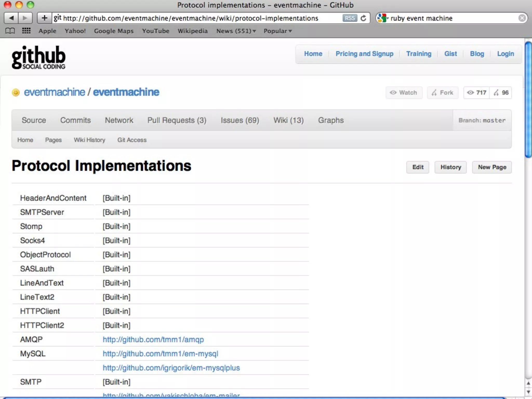
Task: Click the GitHub Social Coding logo
Action: coord(38,58)
